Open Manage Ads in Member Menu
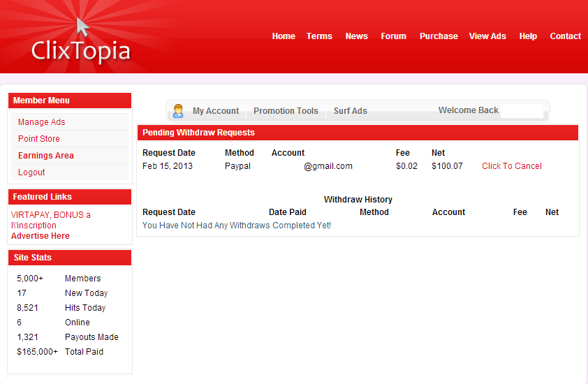The image size is (588, 384). tap(42, 122)
